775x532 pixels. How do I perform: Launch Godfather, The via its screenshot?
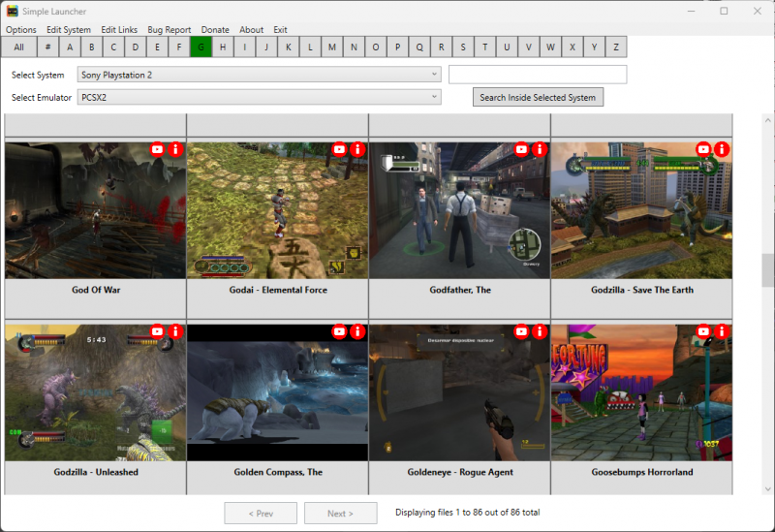(459, 210)
